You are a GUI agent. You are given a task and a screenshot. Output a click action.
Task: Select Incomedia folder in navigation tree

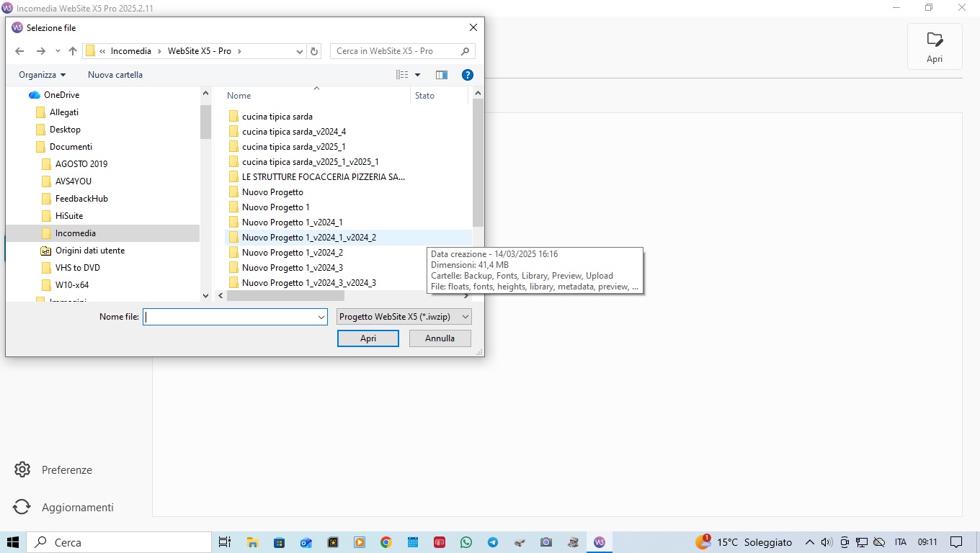tap(75, 233)
